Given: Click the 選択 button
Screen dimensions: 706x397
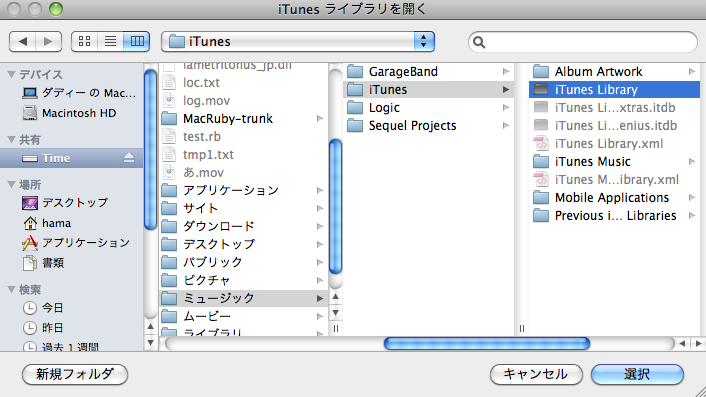Looking at the screenshot, I should point(637,374).
